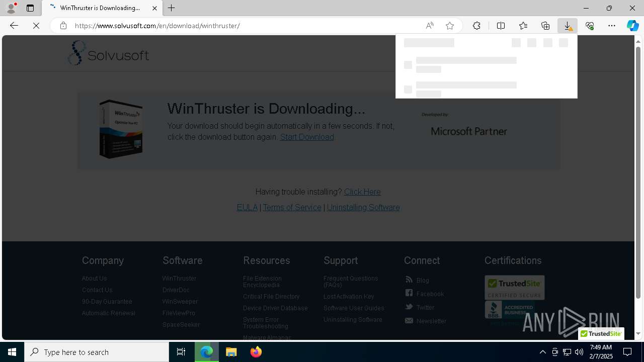Open the tab actions menu icon
Viewport: 644px width, 362px height.
(30, 8)
